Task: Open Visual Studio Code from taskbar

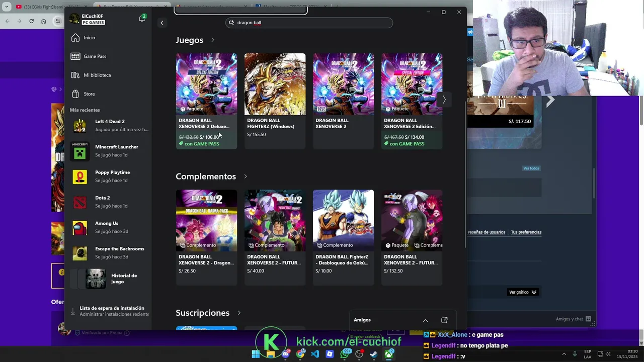Action: pyautogui.click(x=315, y=354)
